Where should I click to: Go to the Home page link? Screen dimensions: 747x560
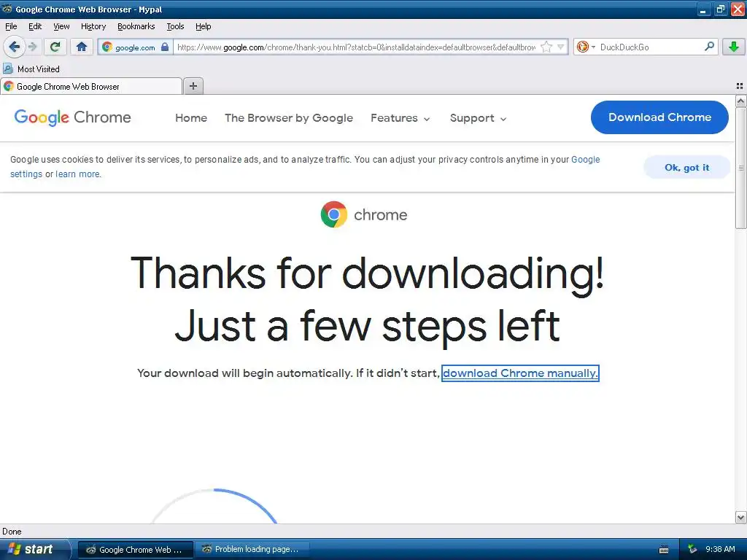pyautogui.click(x=191, y=118)
